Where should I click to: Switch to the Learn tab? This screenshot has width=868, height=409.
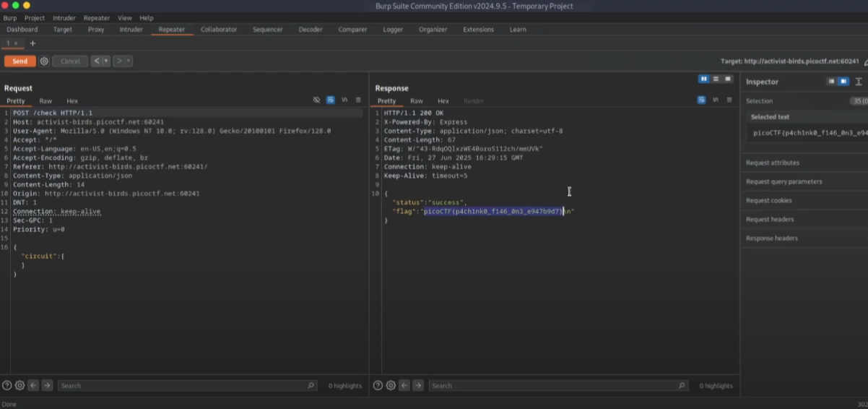(x=518, y=30)
